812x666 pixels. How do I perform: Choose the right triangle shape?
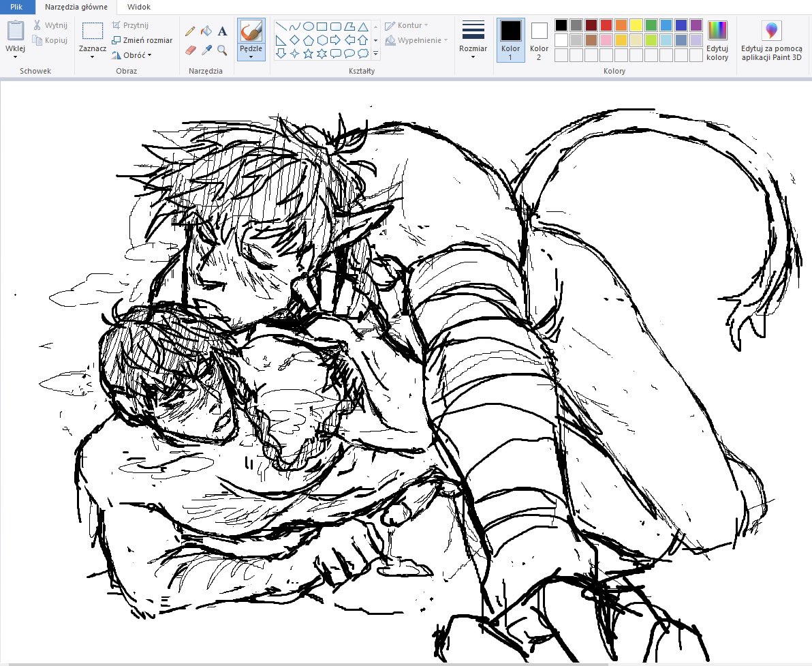pos(281,40)
